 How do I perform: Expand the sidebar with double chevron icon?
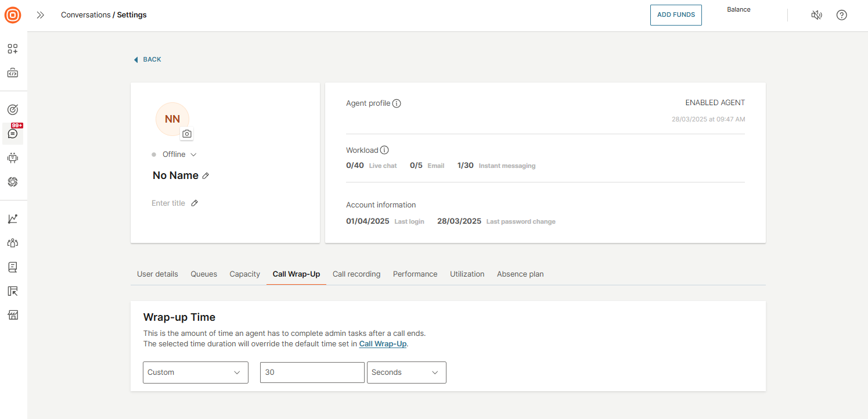[40, 15]
